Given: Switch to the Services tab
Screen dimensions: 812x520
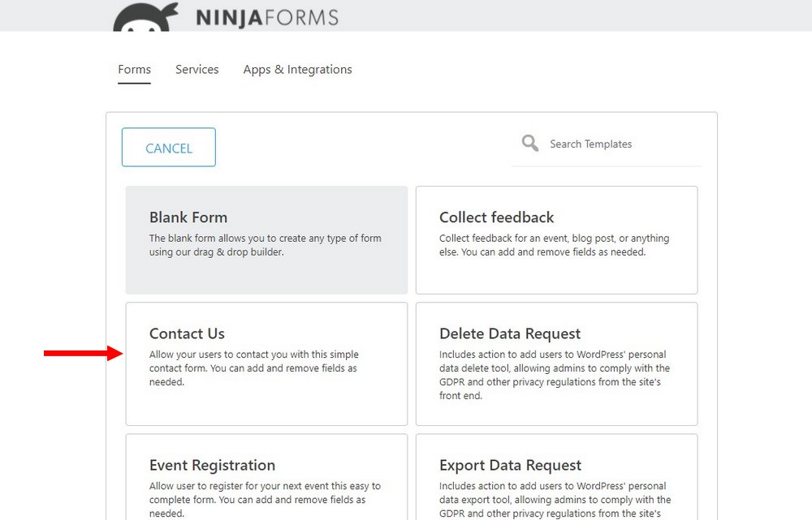Looking at the screenshot, I should (197, 69).
